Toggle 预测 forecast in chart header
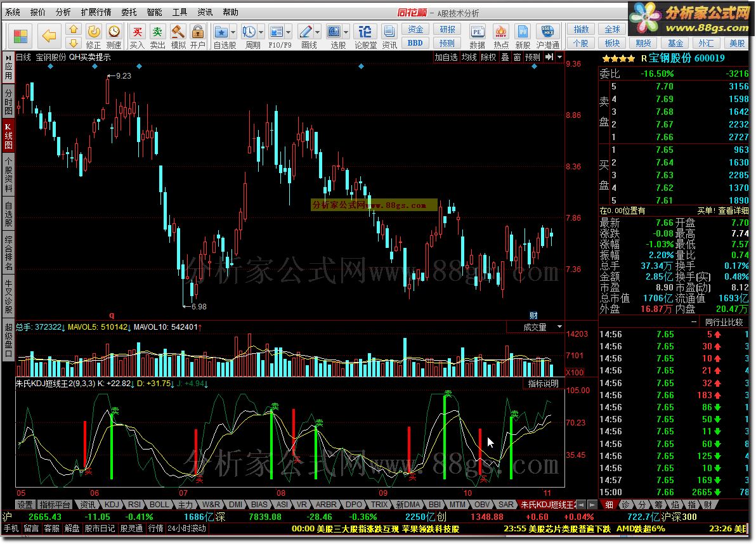Image resolution: width=756 pixels, height=544 pixels. tap(532, 57)
